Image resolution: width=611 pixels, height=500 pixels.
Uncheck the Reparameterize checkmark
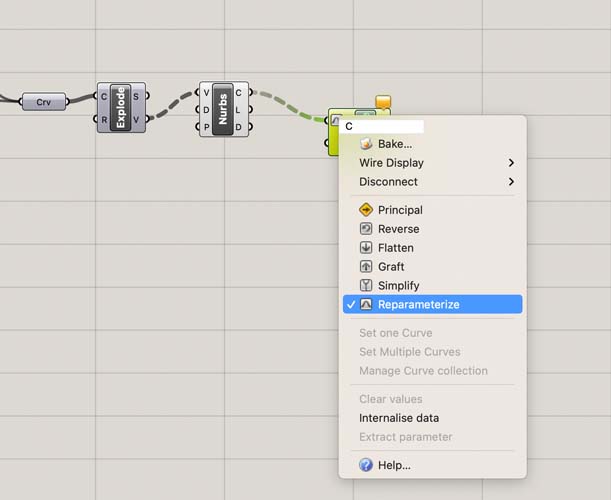[x=351, y=304]
